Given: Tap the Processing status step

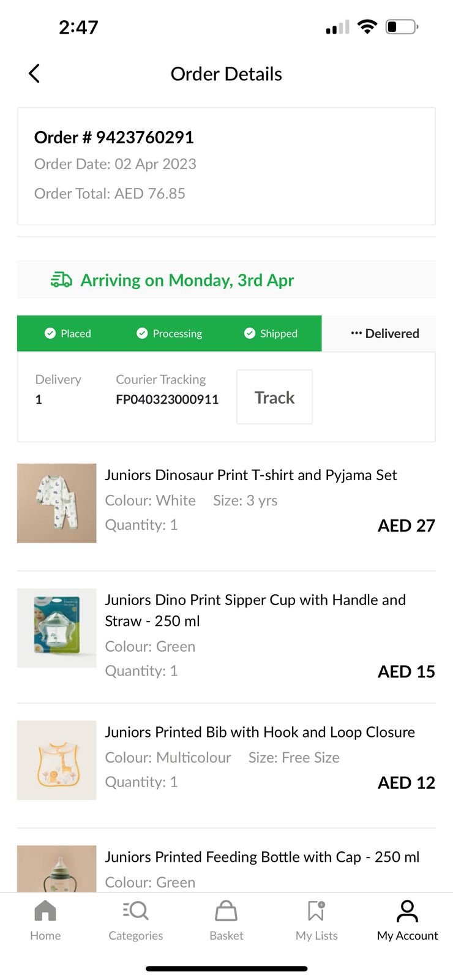Looking at the screenshot, I should 169,333.
